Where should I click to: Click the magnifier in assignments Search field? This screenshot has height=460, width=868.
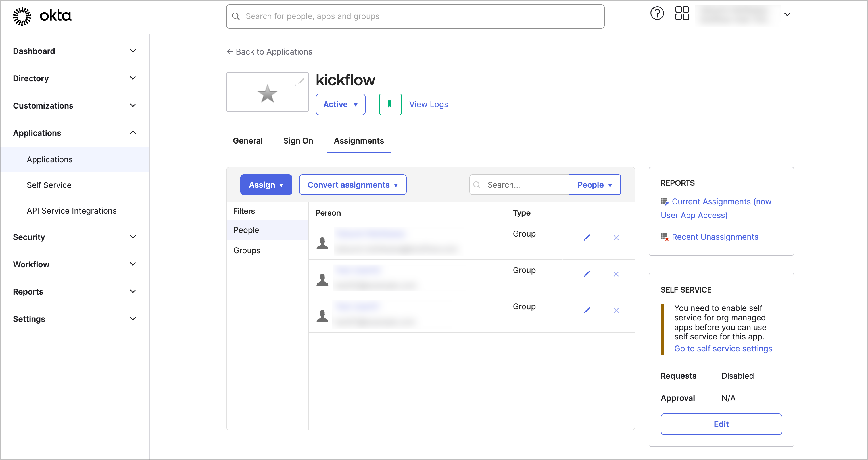pyautogui.click(x=476, y=185)
